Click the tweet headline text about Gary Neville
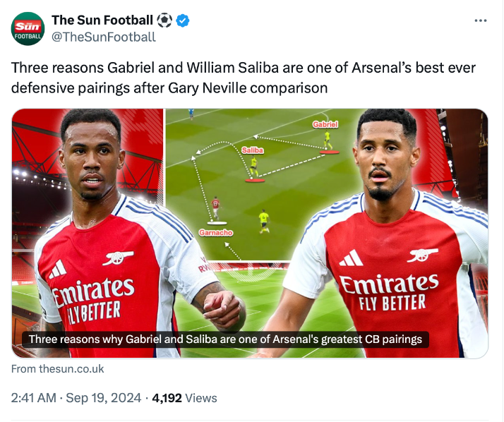 click(x=244, y=78)
